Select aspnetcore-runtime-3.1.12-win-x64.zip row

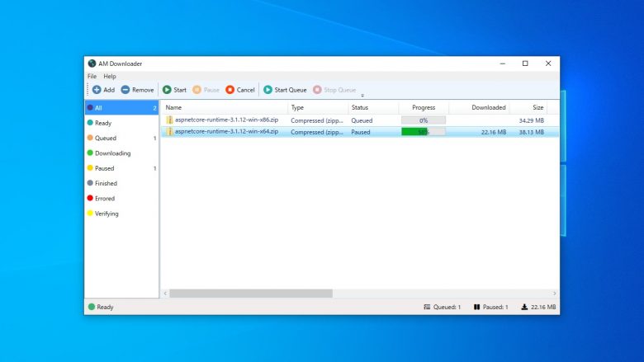tap(359, 132)
